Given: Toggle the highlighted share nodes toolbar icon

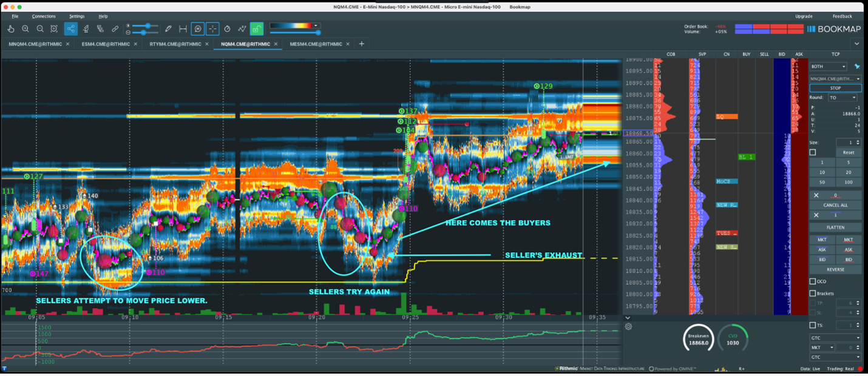Looking at the screenshot, I should 71,29.
